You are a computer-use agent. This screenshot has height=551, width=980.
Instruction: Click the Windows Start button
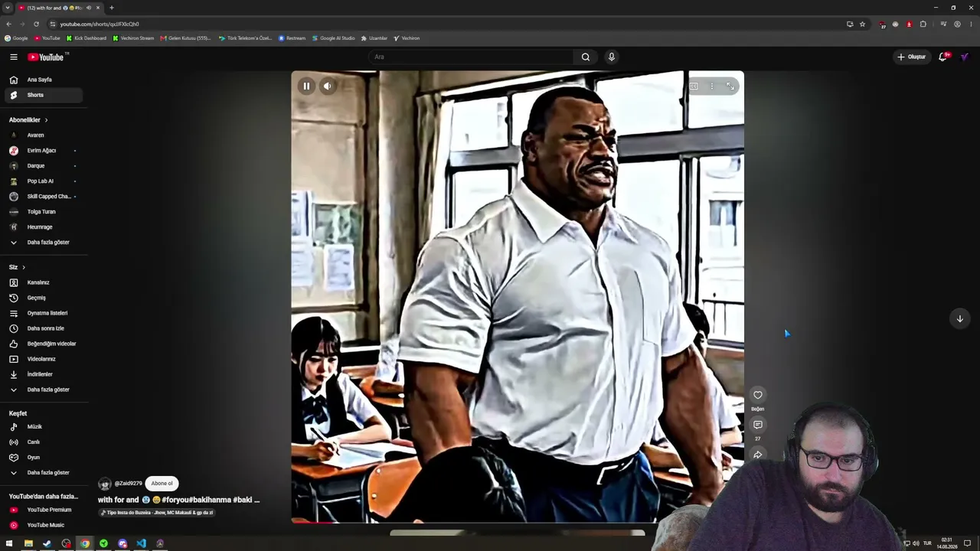point(9,543)
